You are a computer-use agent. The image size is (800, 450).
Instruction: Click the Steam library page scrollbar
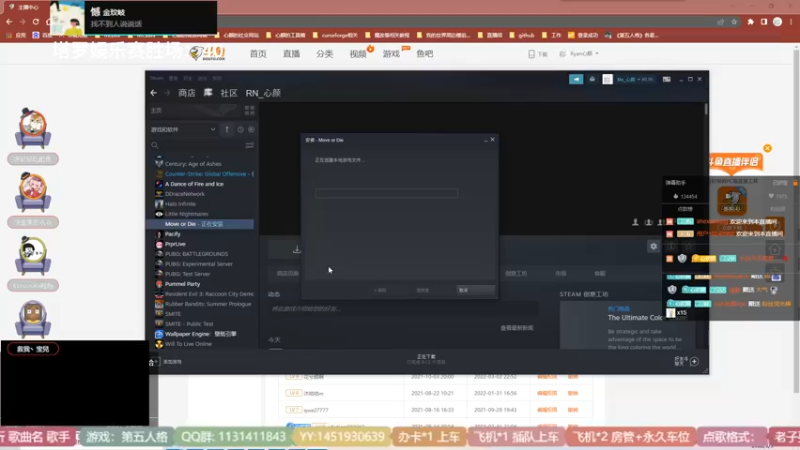706,109
